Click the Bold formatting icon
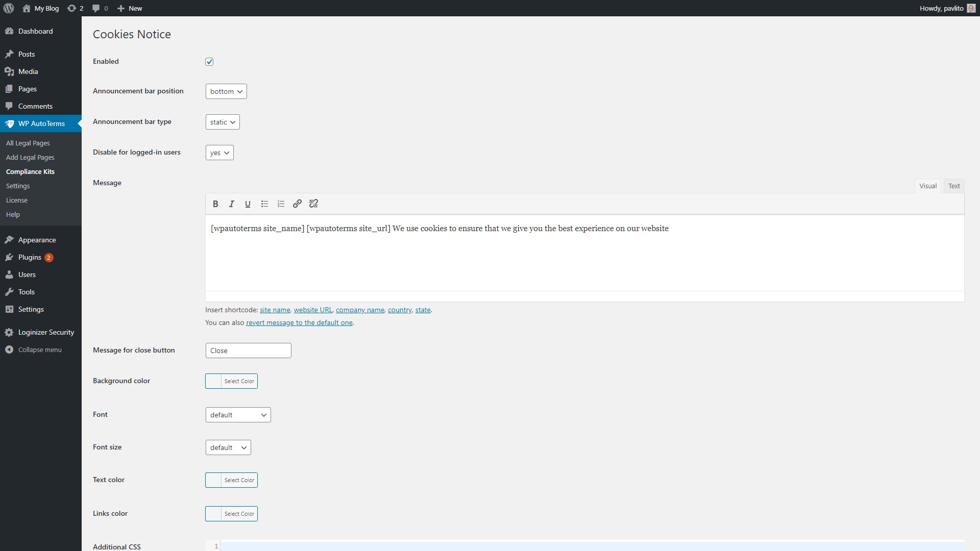This screenshot has width=980, height=551. [x=215, y=204]
